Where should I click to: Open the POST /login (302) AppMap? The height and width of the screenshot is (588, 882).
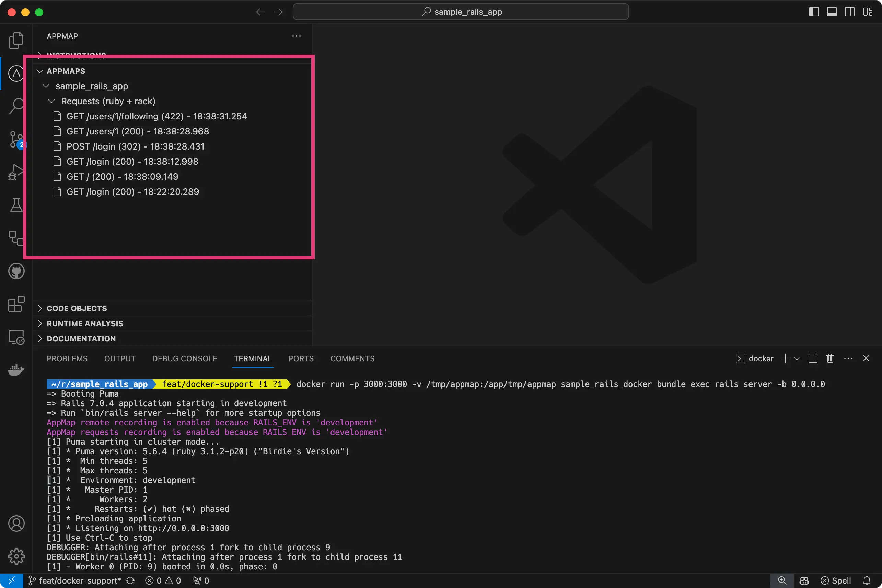135,146
